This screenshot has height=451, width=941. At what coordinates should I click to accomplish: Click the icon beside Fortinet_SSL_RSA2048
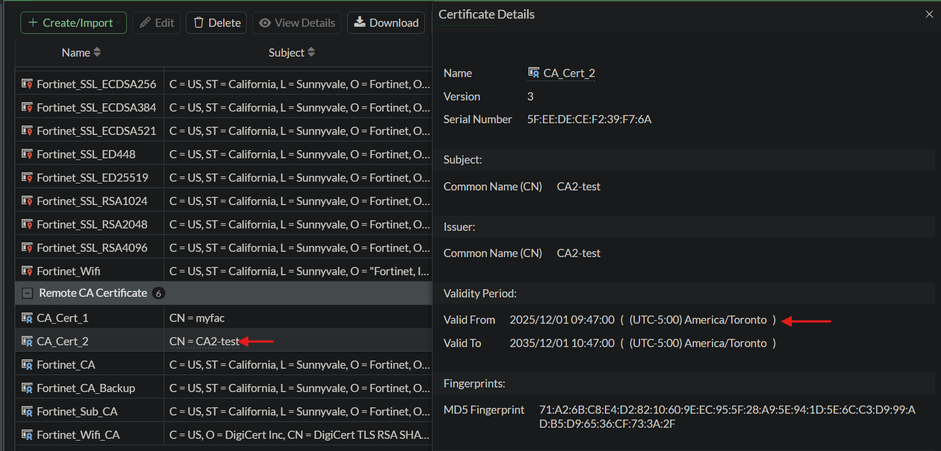(27, 224)
